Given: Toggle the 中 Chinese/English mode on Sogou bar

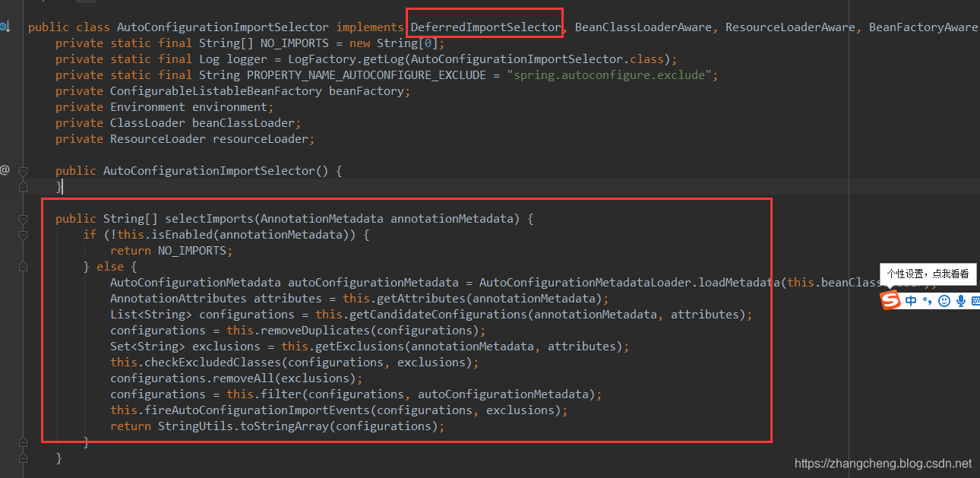Looking at the screenshot, I should [x=911, y=301].
